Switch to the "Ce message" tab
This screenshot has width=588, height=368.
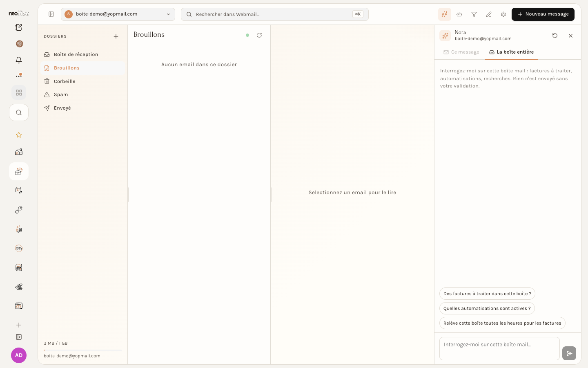[461, 52]
